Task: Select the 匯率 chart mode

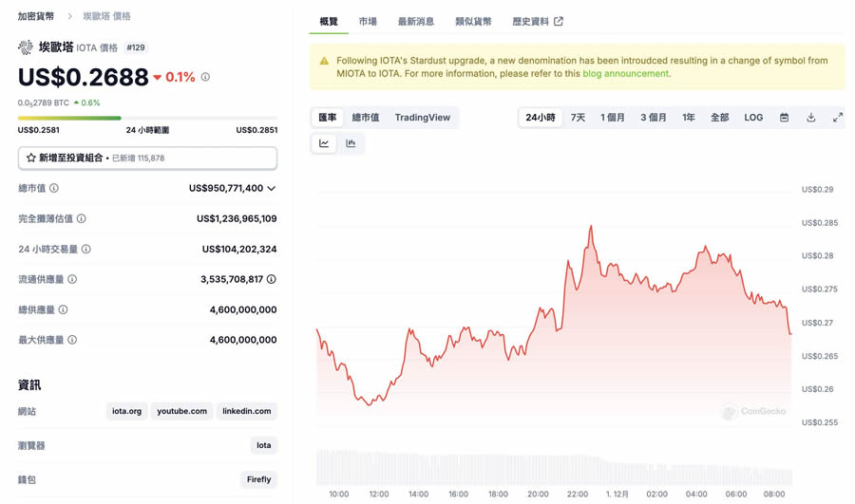Action: click(x=328, y=118)
